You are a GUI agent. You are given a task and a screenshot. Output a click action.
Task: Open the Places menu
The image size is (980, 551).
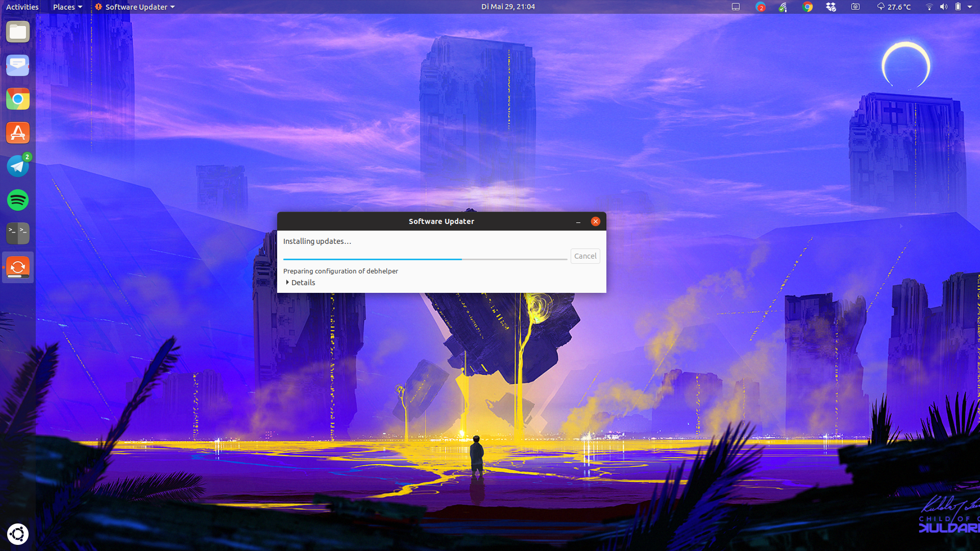(67, 7)
